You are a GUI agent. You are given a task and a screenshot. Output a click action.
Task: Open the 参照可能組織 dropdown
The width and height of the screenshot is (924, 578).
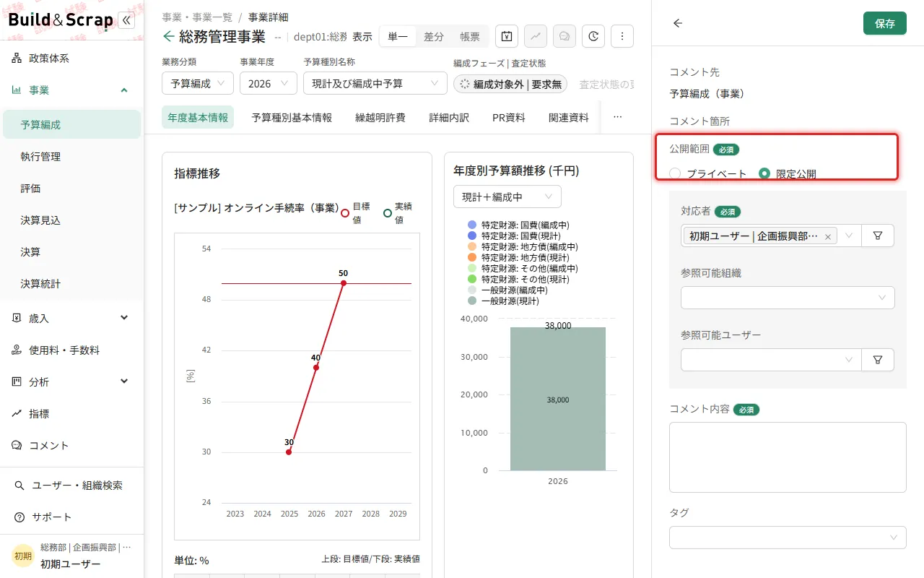[788, 298]
